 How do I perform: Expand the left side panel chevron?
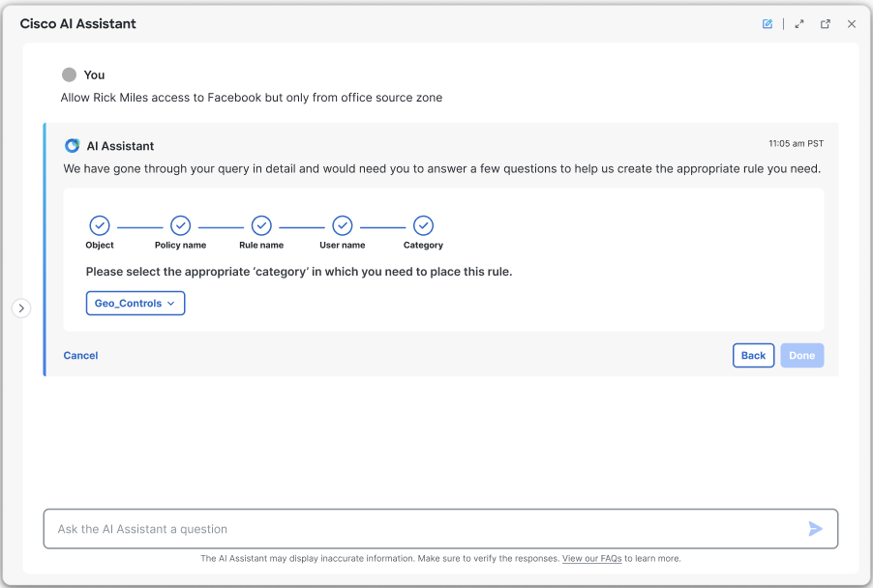pyautogui.click(x=21, y=309)
